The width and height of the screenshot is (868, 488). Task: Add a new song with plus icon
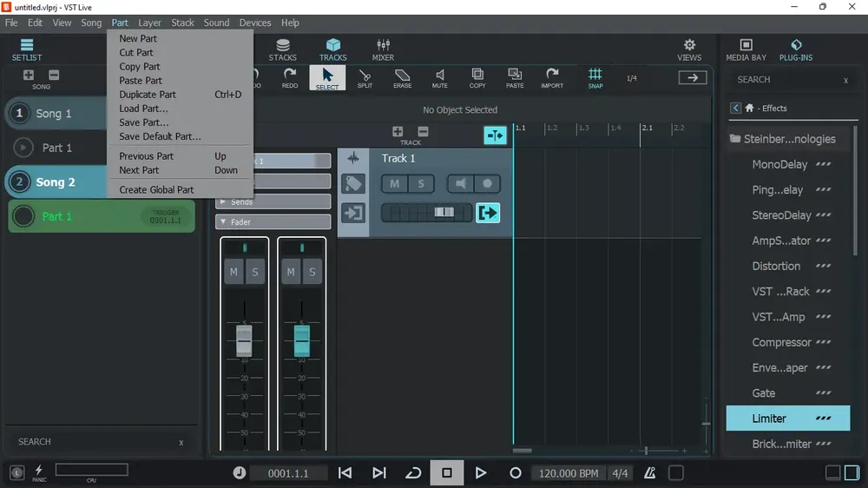29,75
